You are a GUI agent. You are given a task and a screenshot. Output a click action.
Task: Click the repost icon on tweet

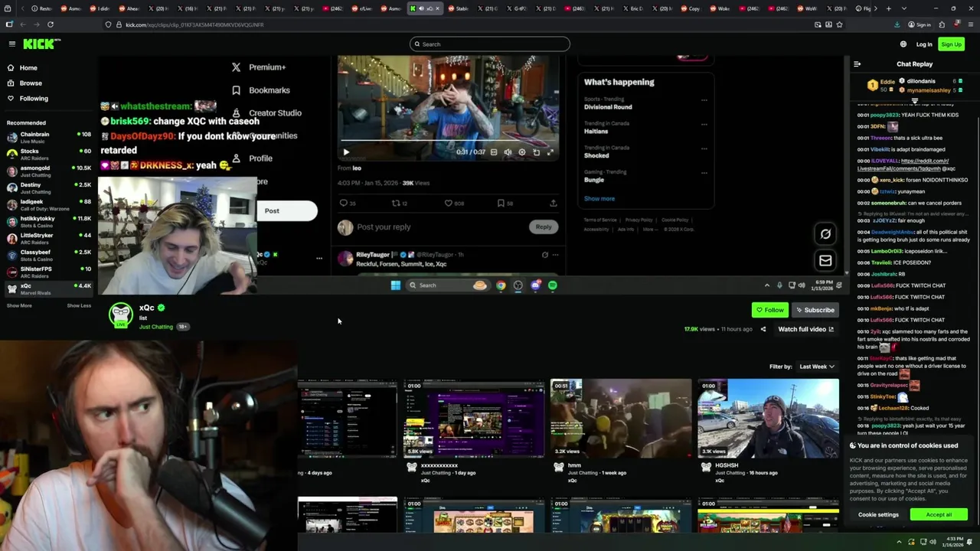(x=396, y=203)
